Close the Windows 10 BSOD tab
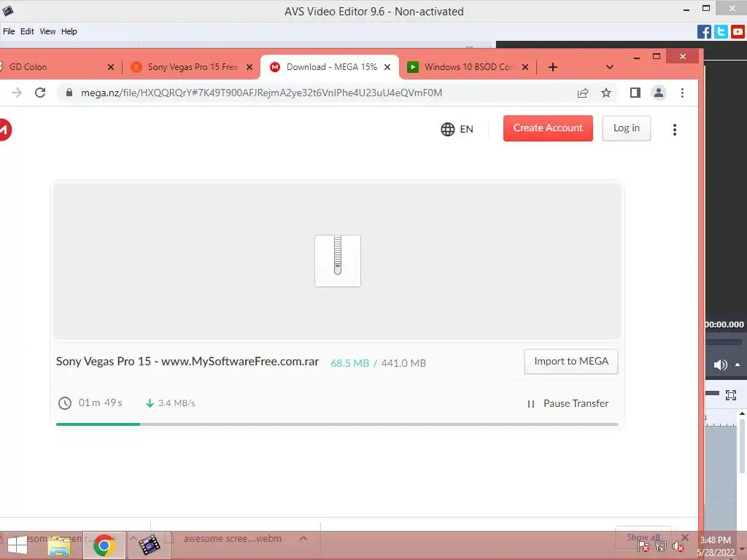Viewport: 747px width, 560px height. [525, 67]
